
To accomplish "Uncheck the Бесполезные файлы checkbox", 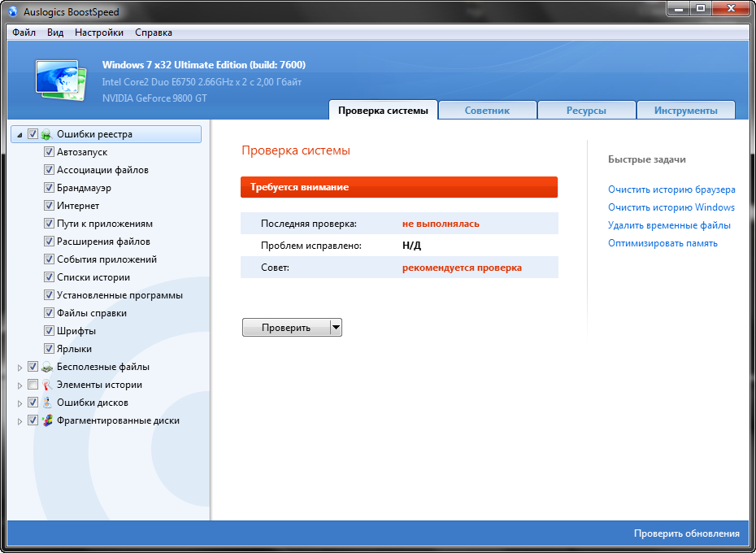I will [x=33, y=367].
